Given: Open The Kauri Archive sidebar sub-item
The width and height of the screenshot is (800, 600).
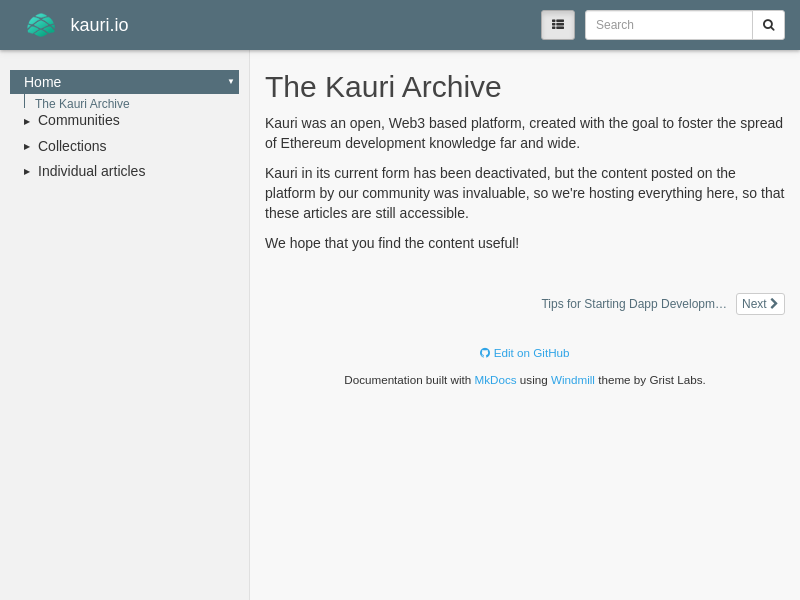Looking at the screenshot, I should point(82,104).
